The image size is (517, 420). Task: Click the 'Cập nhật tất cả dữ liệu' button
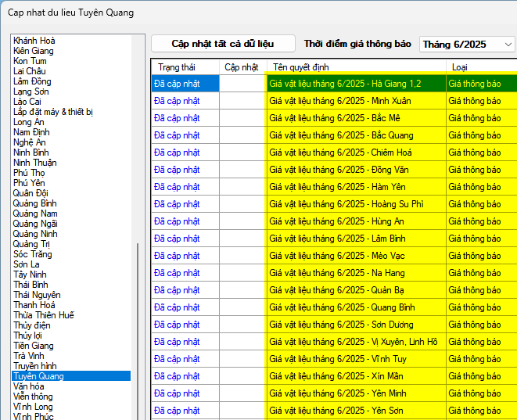[223, 44]
